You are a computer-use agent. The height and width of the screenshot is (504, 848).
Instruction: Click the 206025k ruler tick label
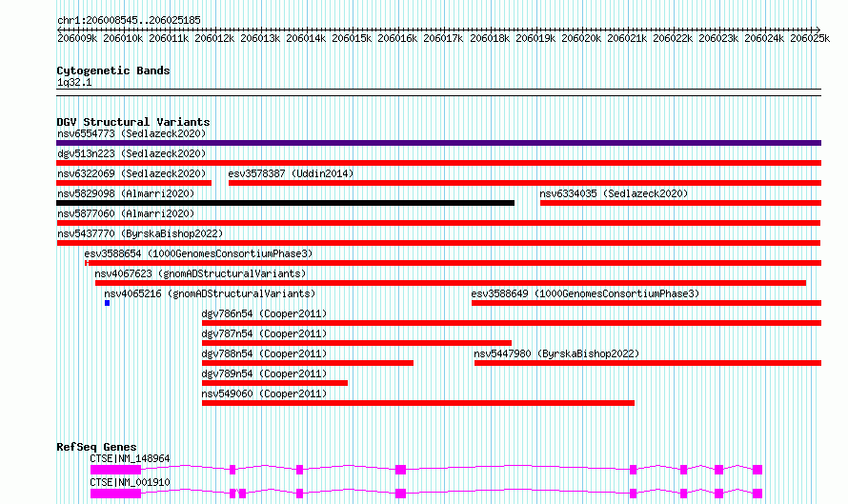[810, 38]
